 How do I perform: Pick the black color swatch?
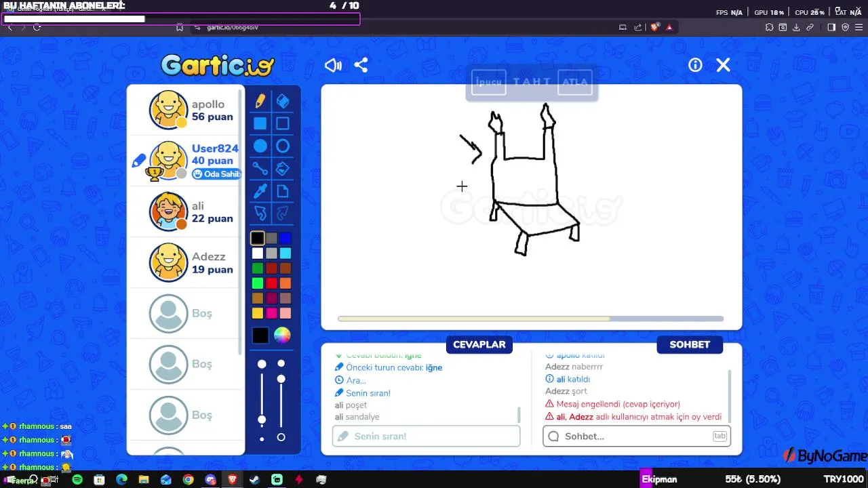pyautogui.click(x=258, y=238)
